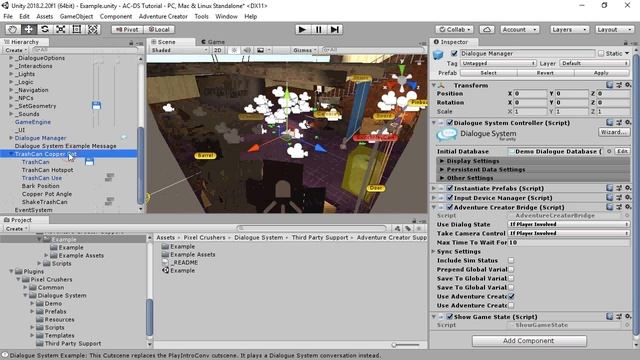Disable Adventure Creator Bridge script checkbox

[x=450, y=207]
